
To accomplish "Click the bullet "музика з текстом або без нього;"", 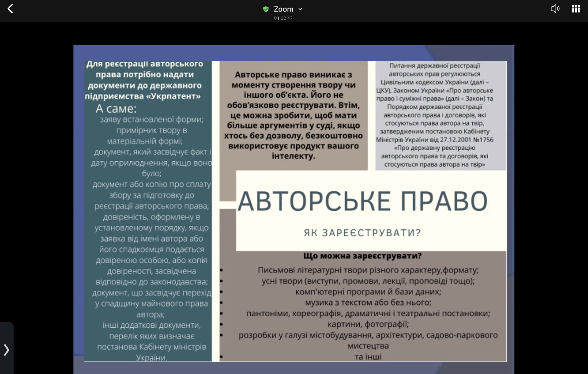I will [x=368, y=302].
